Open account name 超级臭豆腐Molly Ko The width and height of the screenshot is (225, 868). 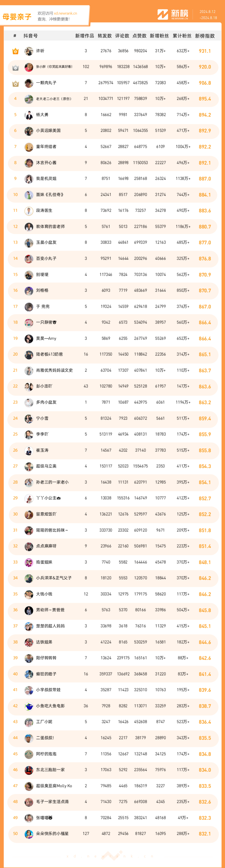(54, 786)
